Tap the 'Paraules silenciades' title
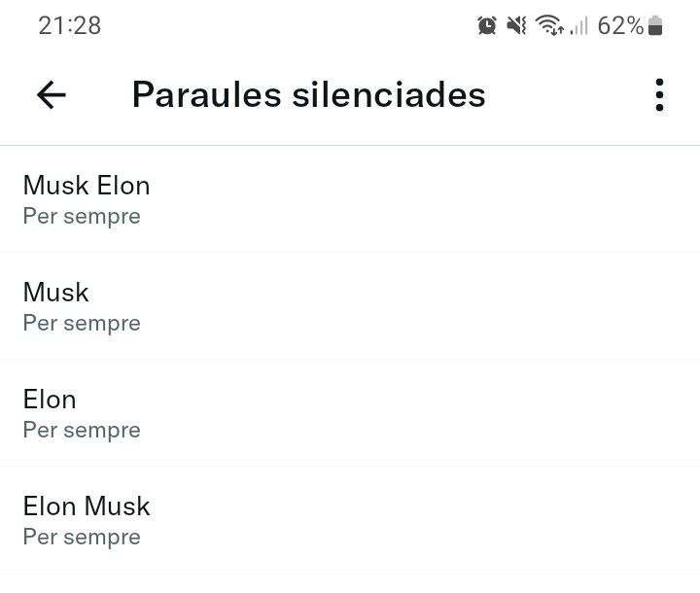The width and height of the screenshot is (700, 593). [x=309, y=94]
